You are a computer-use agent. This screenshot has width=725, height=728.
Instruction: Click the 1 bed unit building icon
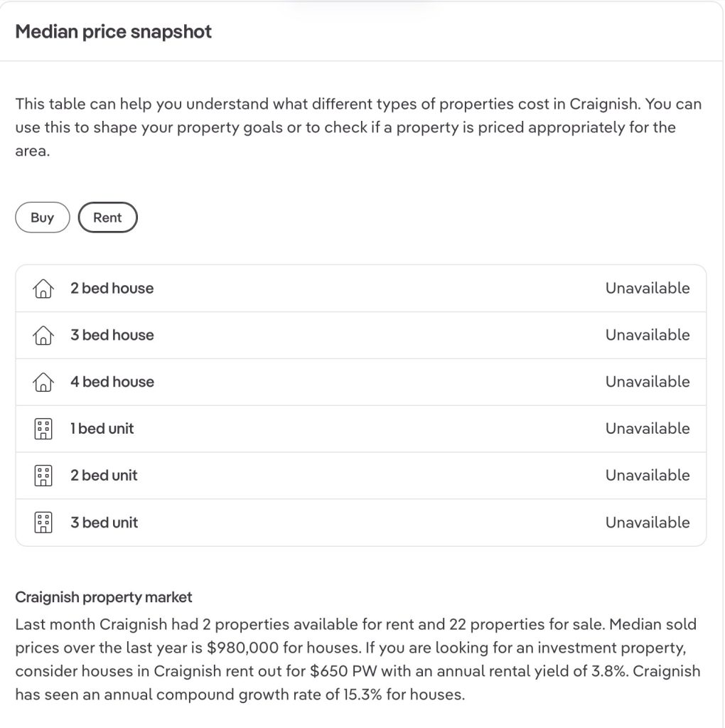[43, 429]
